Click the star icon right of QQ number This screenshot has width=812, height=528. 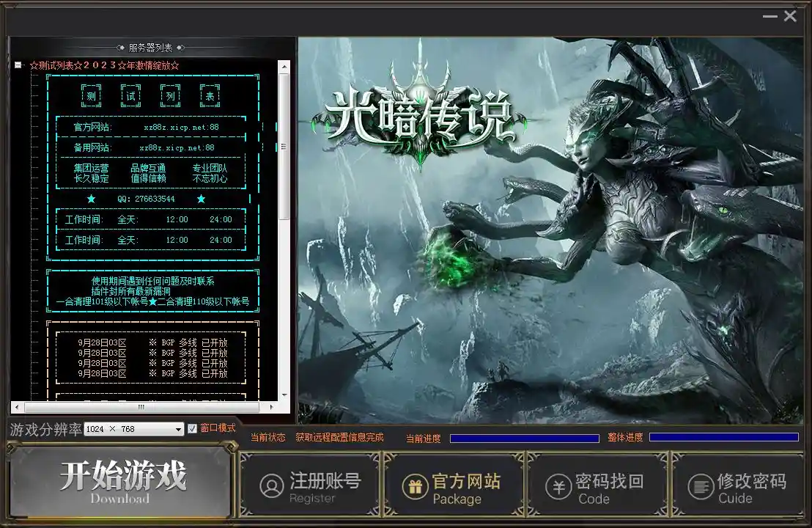[x=201, y=199]
